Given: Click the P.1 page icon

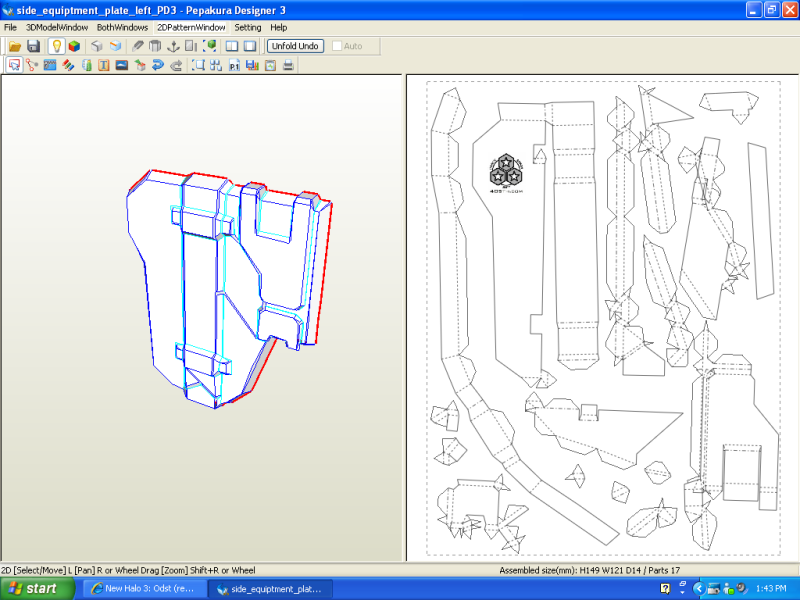Looking at the screenshot, I should (234, 66).
